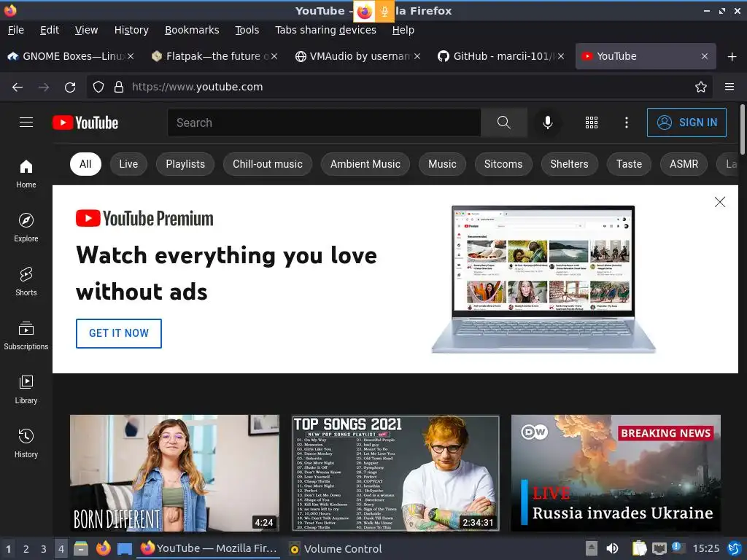Open the Born Different video thumbnail
The width and height of the screenshot is (747, 560).
pyautogui.click(x=175, y=472)
